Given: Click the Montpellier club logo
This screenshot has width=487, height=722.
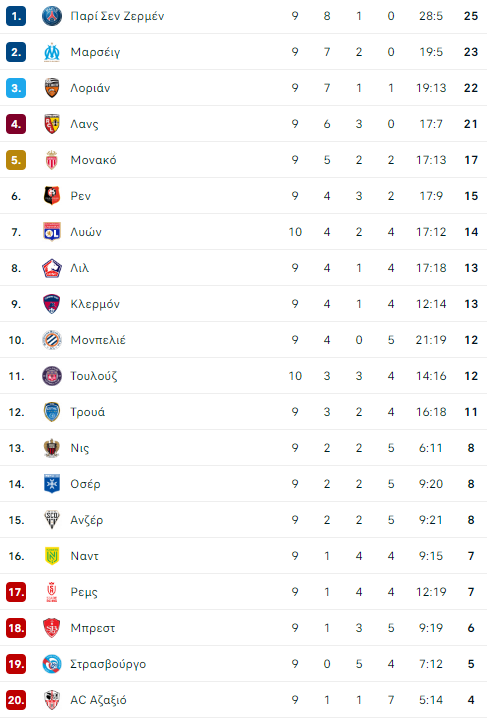Looking at the screenshot, I should (52, 340).
